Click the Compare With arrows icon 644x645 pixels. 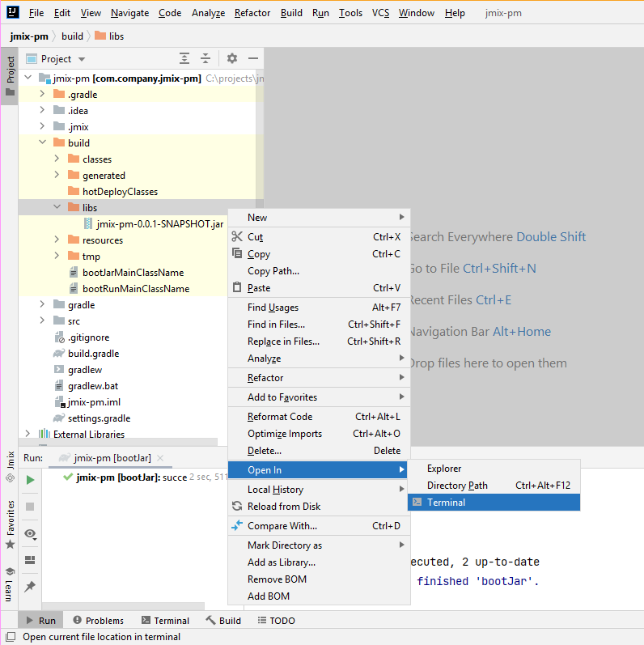click(x=237, y=525)
